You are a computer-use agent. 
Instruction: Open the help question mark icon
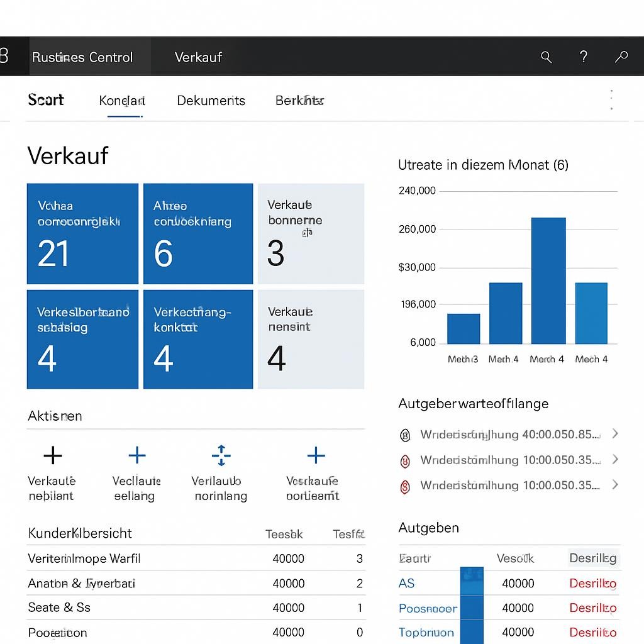[x=583, y=57]
